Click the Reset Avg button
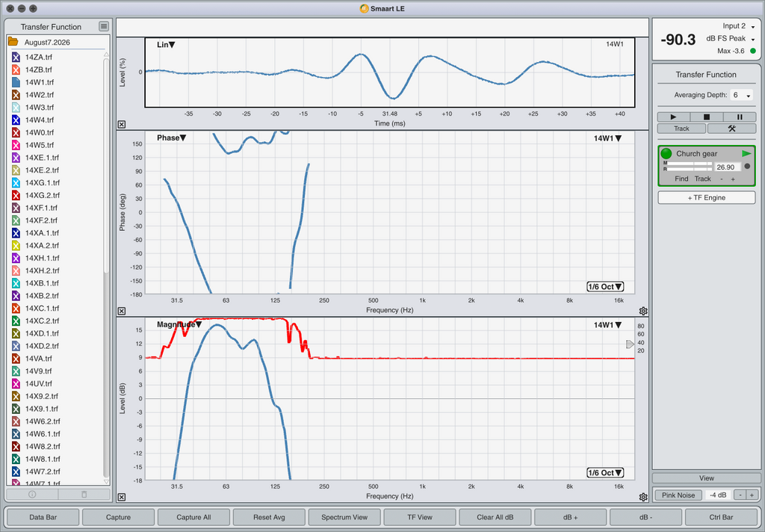This screenshot has height=532, width=765. click(269, 517)
